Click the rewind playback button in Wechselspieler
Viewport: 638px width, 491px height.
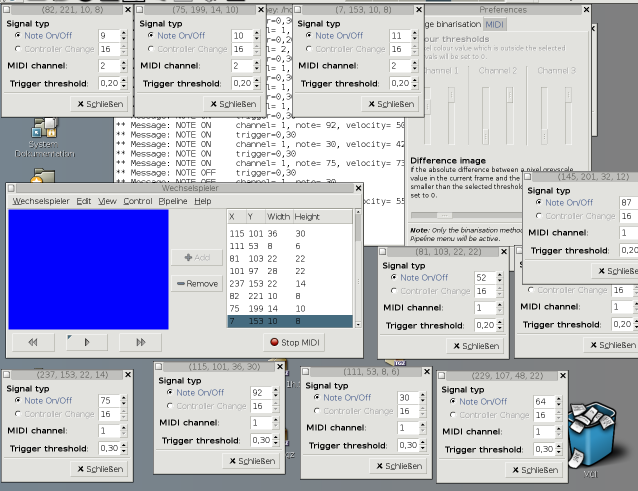point(33,342)
